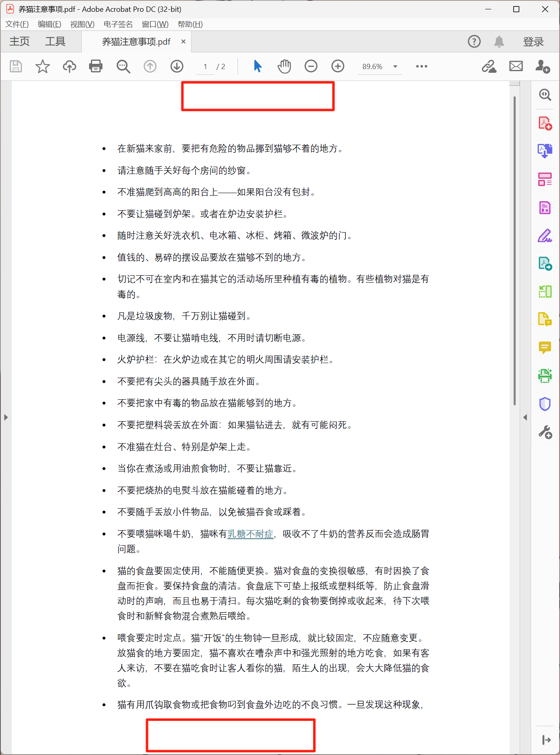Open Comment speech bubble tool

pos(545,348)
